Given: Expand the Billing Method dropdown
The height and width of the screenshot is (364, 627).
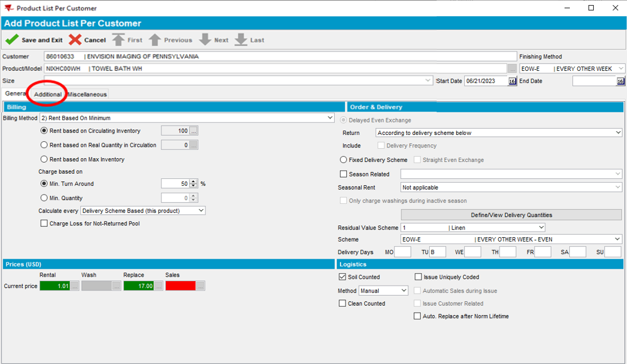Looking at the screenshot, I should (x=330, y=118).
